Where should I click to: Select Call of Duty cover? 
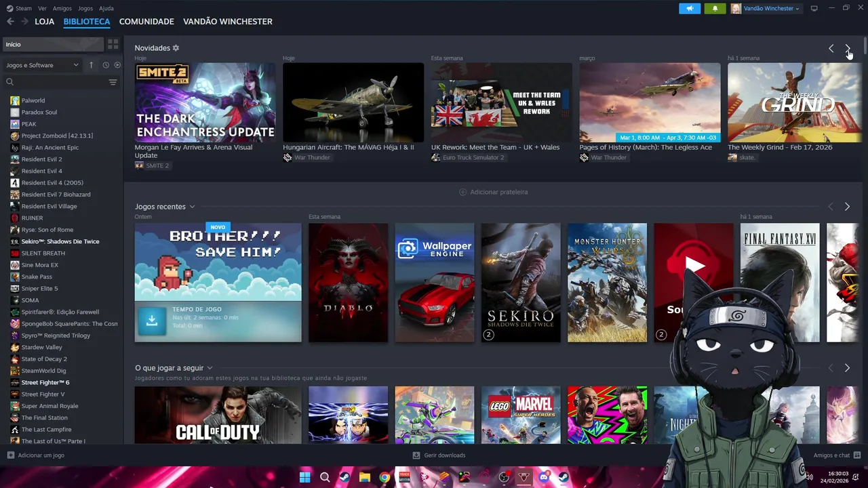point(218,415)
